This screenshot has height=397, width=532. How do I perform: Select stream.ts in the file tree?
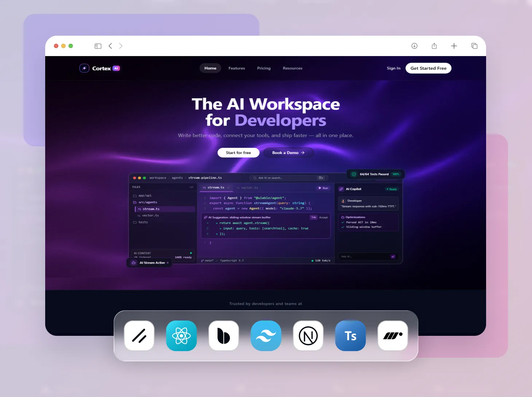[x=165, y=209]
